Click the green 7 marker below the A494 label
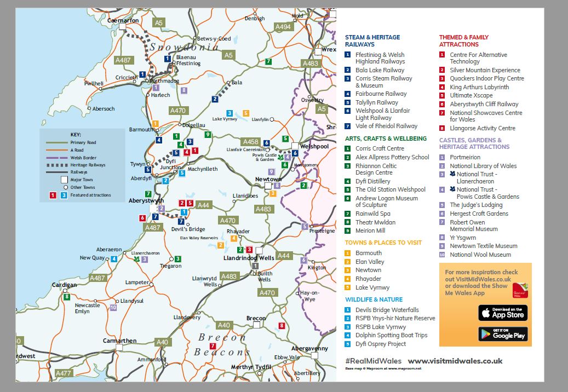The width and height of the screenshot is (568, 392). (x=268, y=61)
